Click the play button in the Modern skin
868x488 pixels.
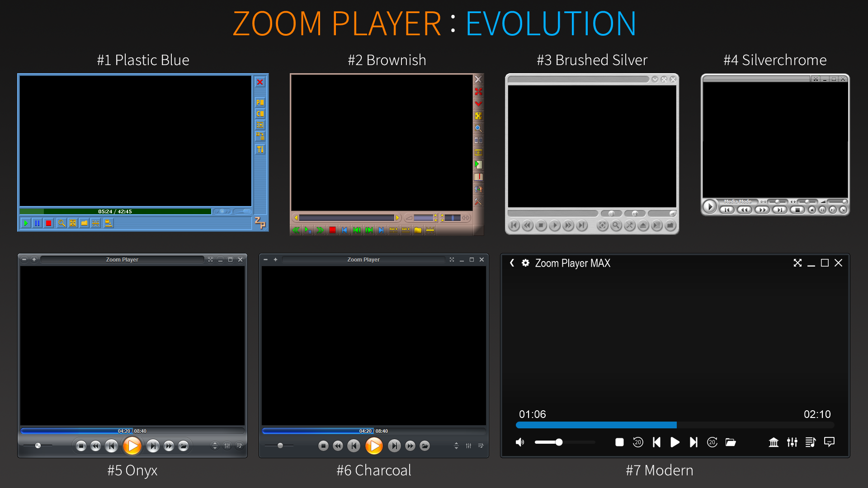click(x=675, y=442)
